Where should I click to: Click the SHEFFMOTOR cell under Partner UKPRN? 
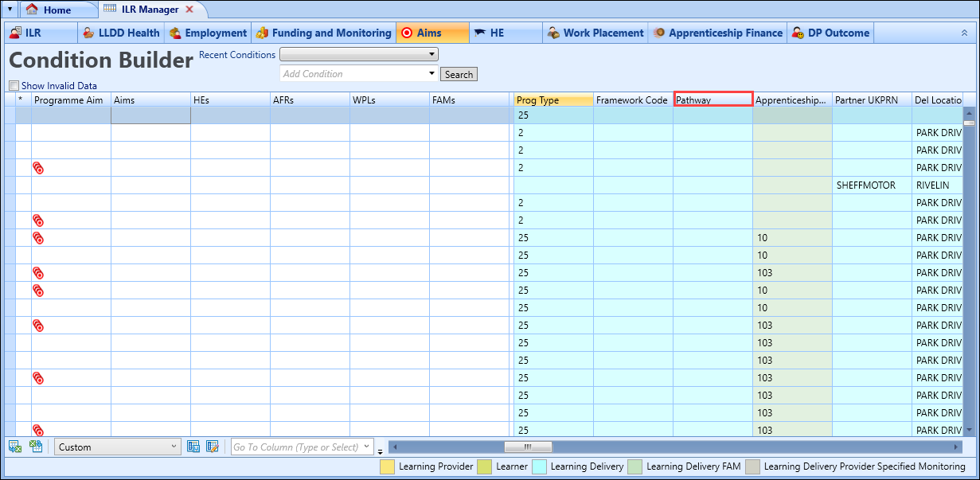tap(872, 185)
